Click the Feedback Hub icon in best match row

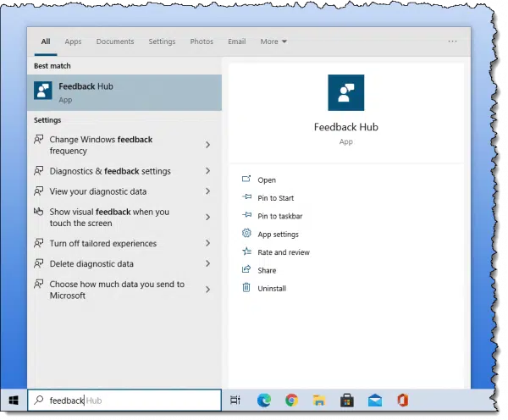(43, 91)
